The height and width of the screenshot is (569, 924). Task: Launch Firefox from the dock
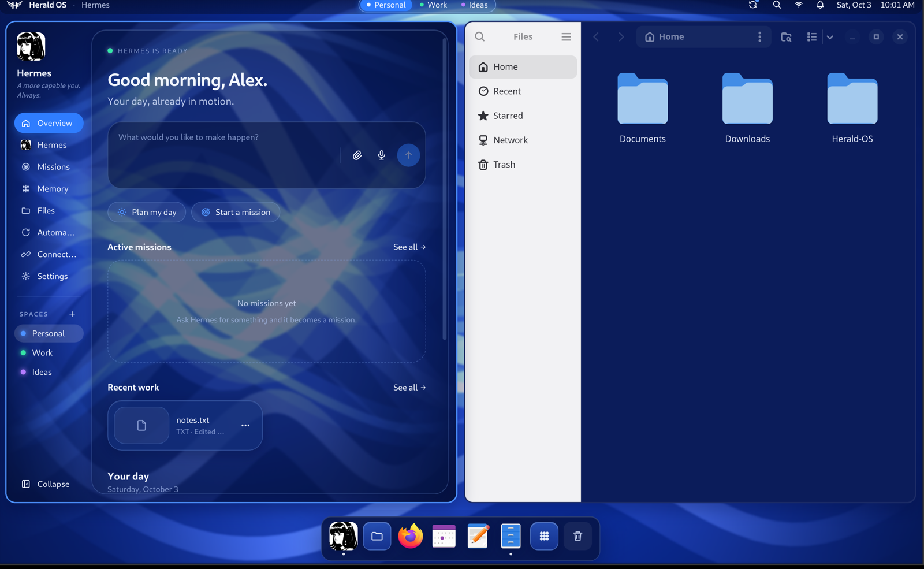(x=411, y=536)
